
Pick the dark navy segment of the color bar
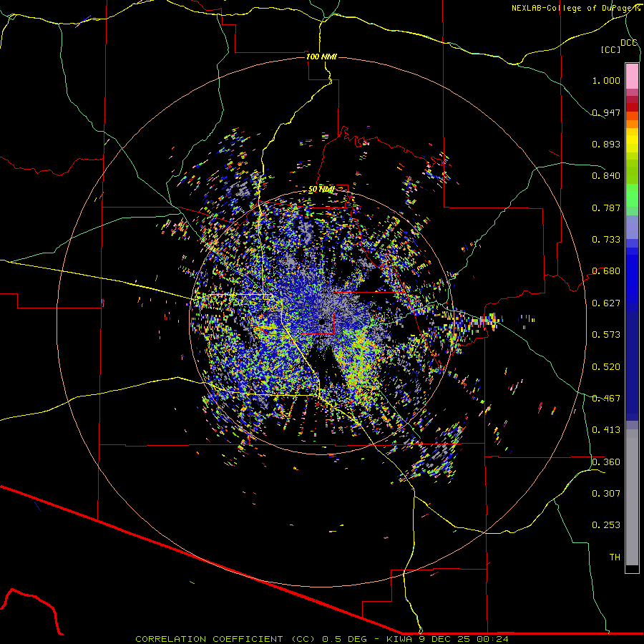pos(632,366)
